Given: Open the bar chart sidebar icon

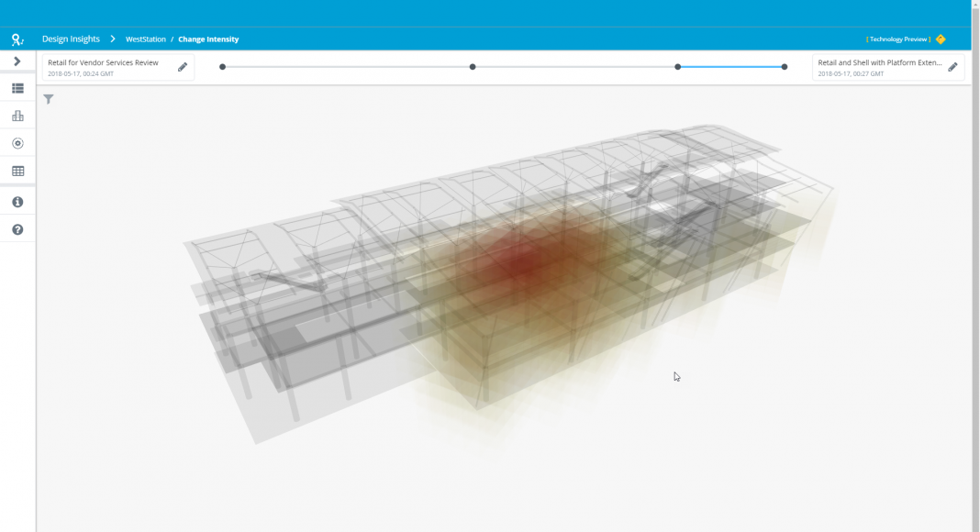Looking at the screenshot, I should pyautogui.click(x=17, y=116).
